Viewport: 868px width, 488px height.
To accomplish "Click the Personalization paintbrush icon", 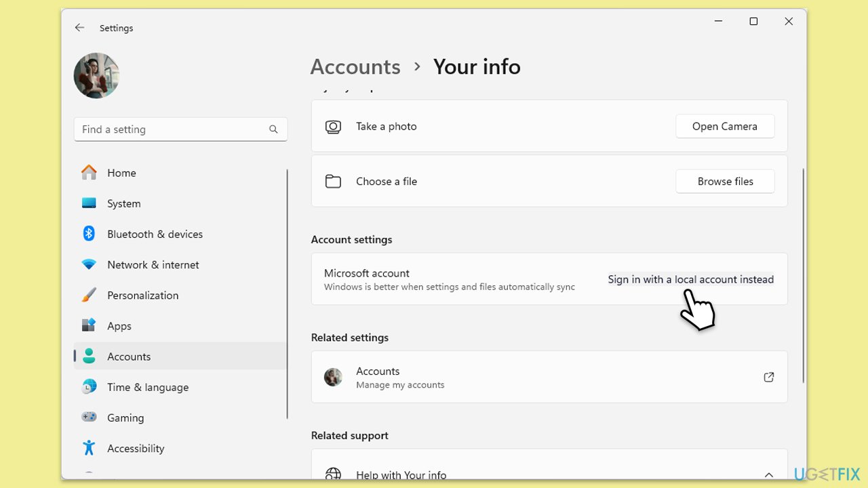I will pyautogui.click(x=89, y=295).
